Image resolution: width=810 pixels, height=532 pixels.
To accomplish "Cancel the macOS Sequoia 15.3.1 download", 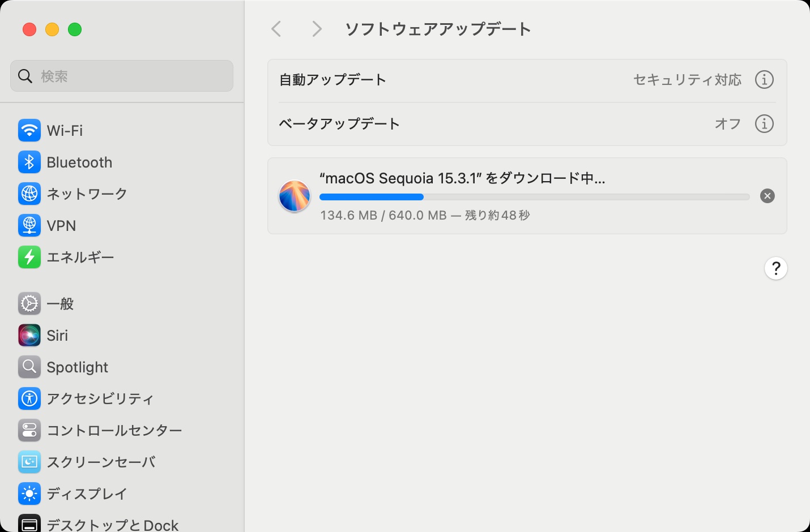I will point(768,196).
